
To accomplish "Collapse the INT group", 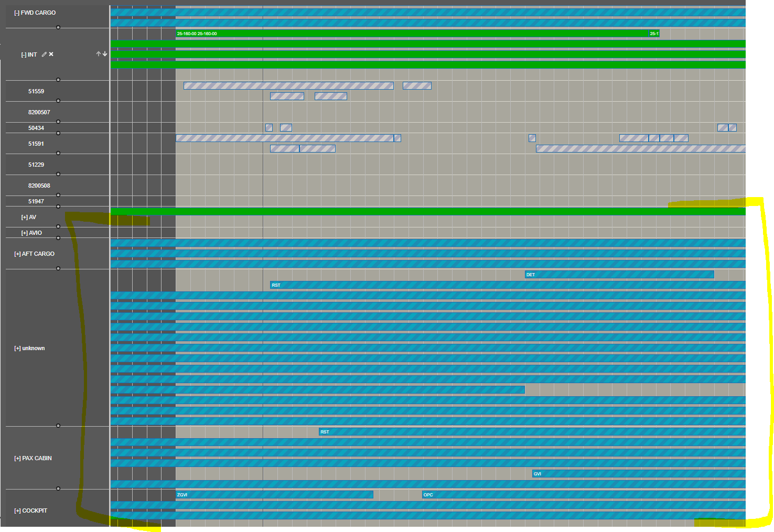I will point(23,54).
